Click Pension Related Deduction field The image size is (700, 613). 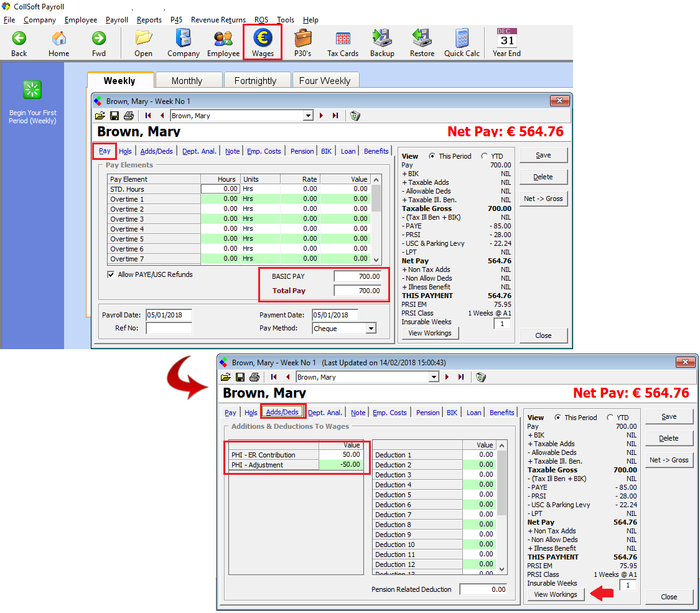[484, 589]
